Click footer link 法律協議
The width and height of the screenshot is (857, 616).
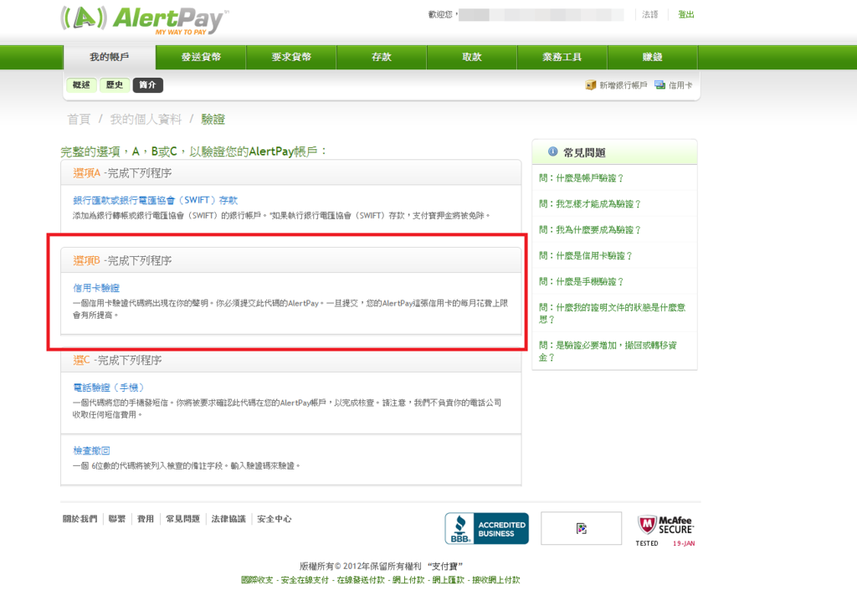228,519
